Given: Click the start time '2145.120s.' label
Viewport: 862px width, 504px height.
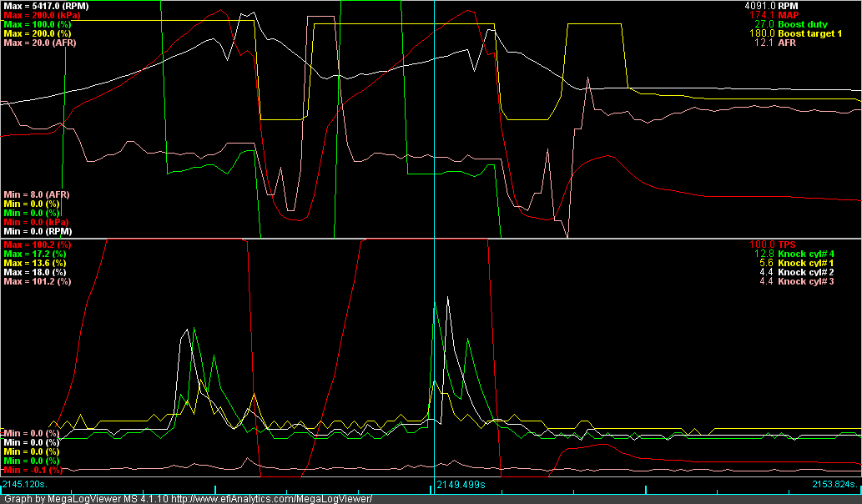Looking at the screenshot, I should (25, 484).
